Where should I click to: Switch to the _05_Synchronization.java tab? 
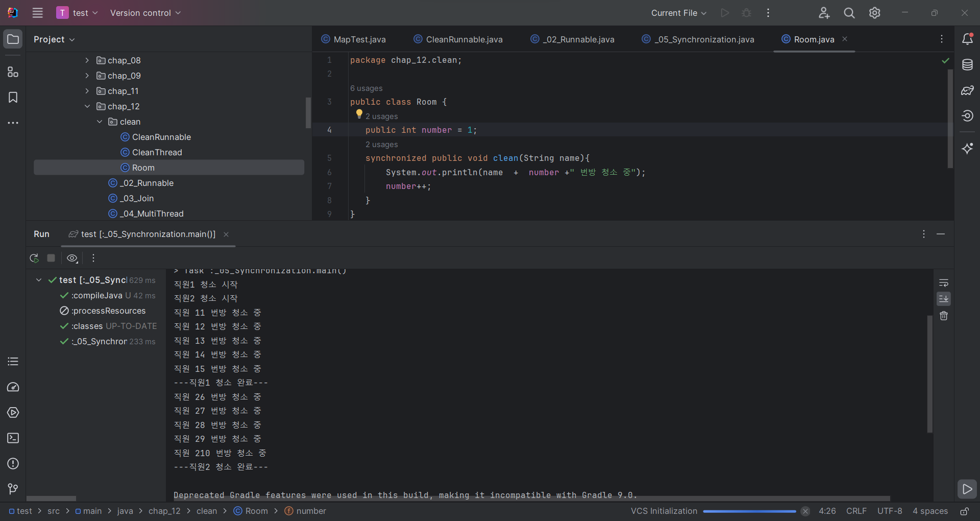pyautogui.click(x=698, y=39)
